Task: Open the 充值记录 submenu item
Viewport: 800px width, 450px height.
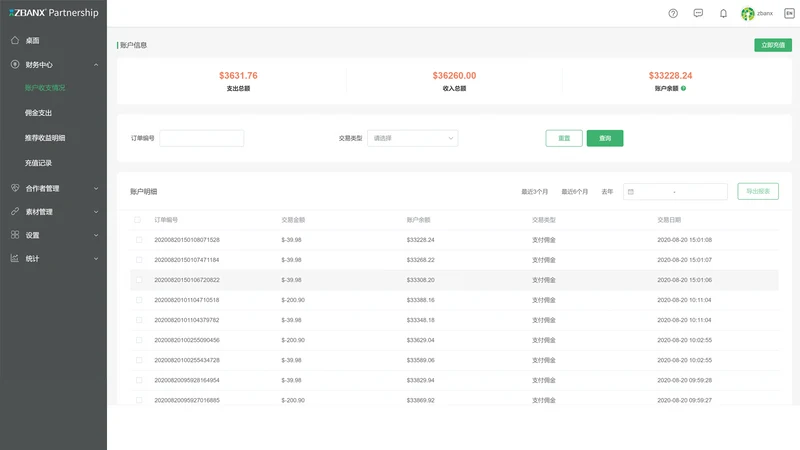Action: (38, 163)
